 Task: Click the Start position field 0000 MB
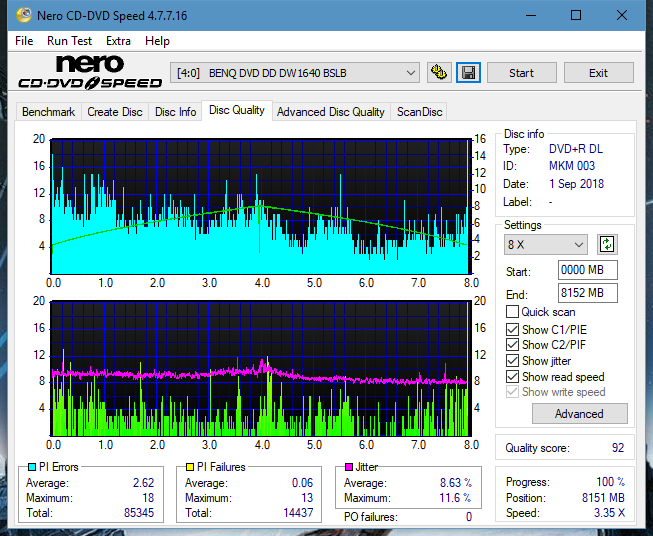tap(587, 270)
